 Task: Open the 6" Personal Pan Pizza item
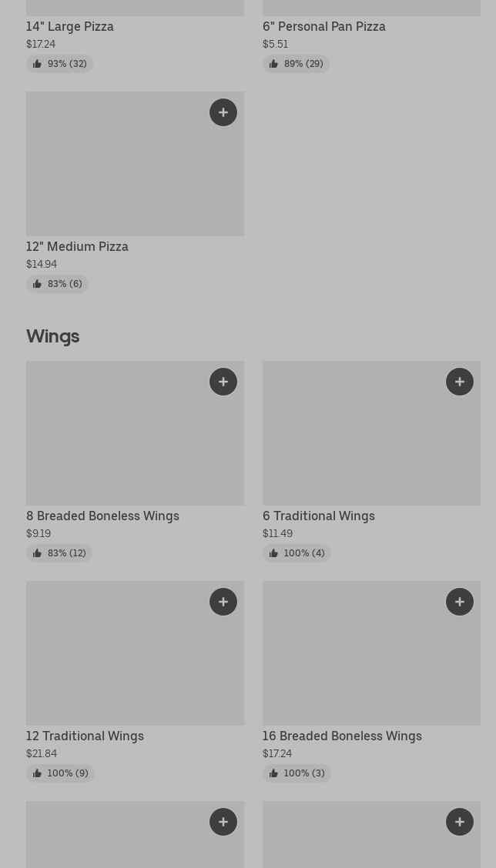(x=324, y=26)
